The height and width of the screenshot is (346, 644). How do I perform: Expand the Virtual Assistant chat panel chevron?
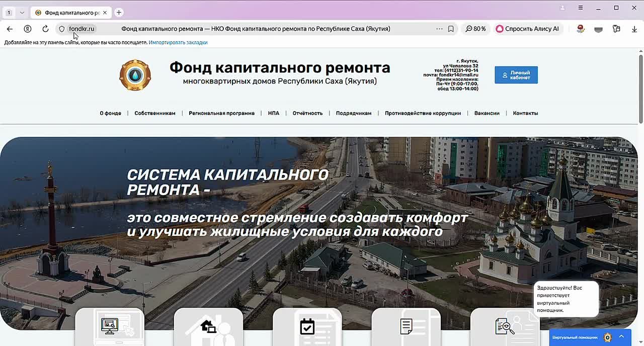pos(622,336)
